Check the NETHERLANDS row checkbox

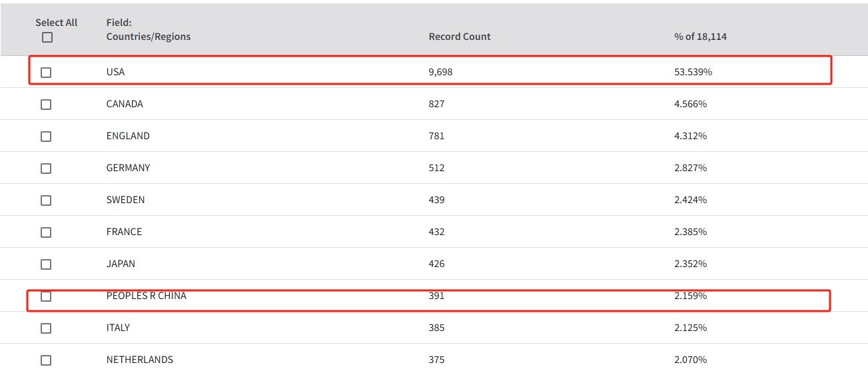tap(46, 360)
